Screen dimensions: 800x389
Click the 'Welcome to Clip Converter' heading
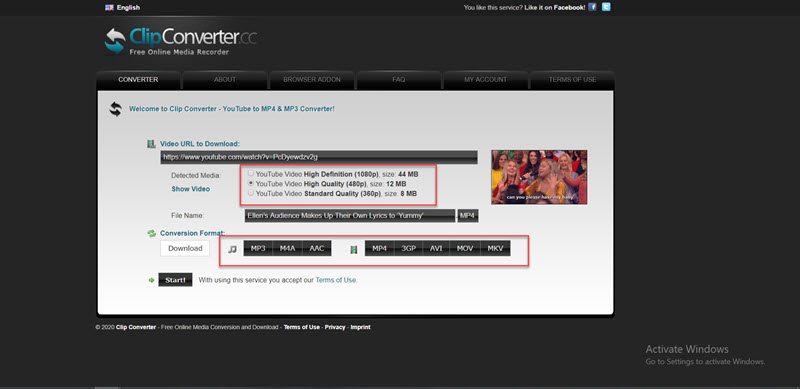[x=232, y=109]
